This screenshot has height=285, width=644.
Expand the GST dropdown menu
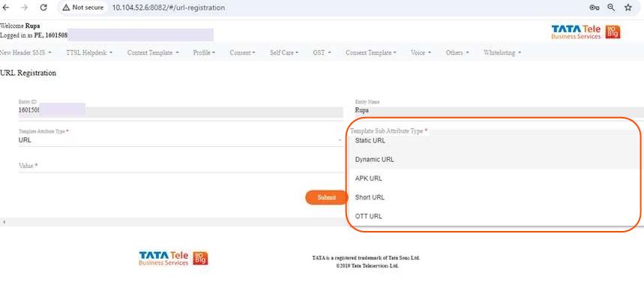coord(322,52)
